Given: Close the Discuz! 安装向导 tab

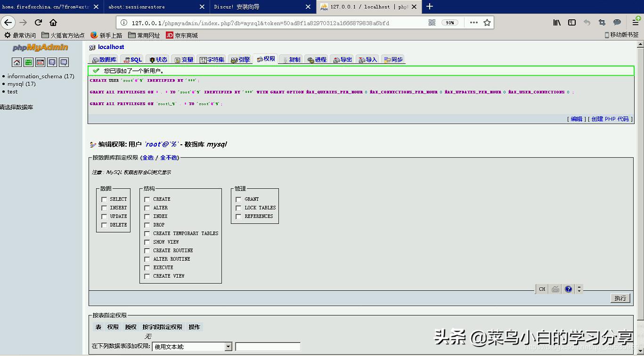Looking at the screenshot, I should 308,7.
